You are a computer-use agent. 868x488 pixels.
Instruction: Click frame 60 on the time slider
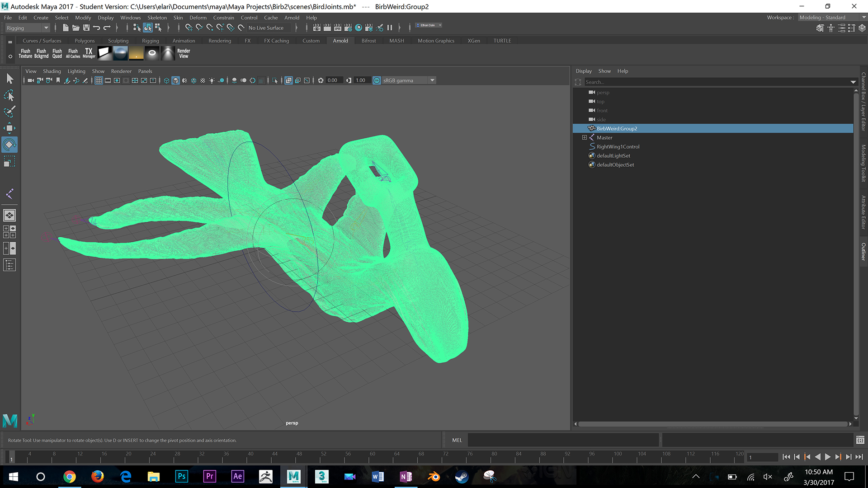coord(372,457)
